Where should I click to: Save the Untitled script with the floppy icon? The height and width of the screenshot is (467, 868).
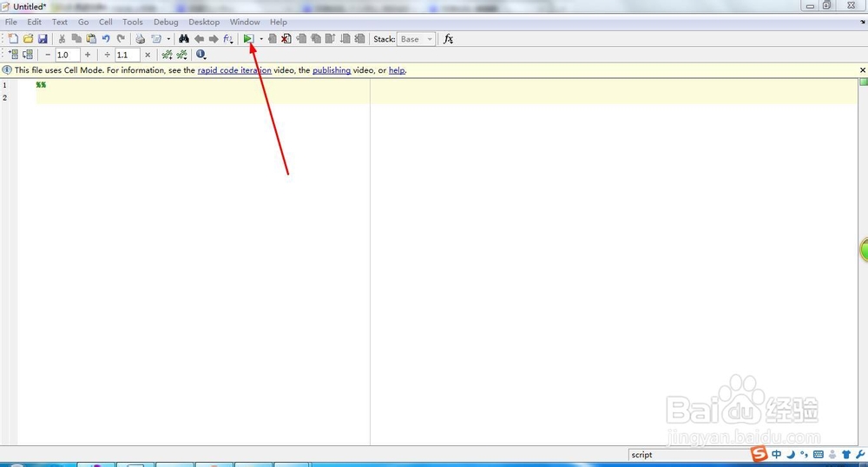[43, 39]
